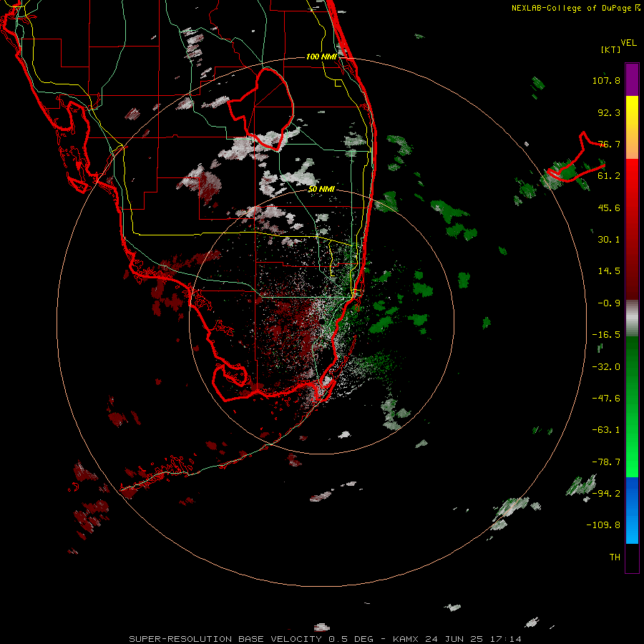This screenshot has width=644, height=644.
Task: Click the NEXLAB-College of DuPage label
Action: coord(571,8)
